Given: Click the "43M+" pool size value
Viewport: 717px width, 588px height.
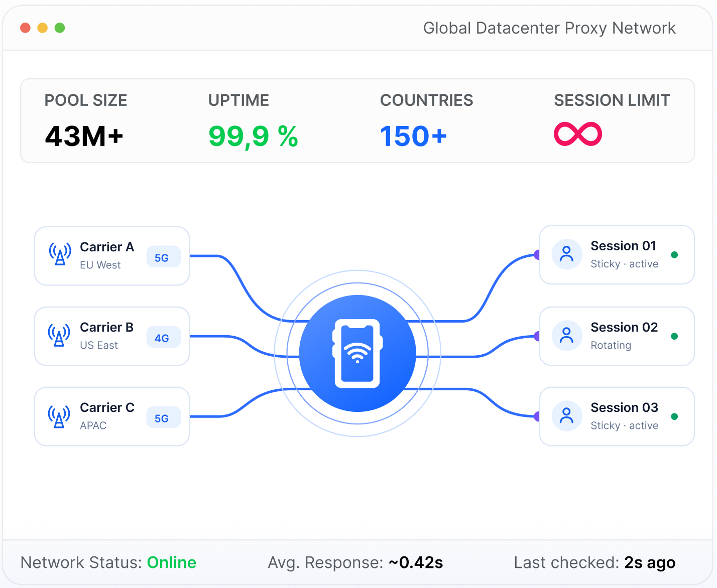Looking at the screenshot, I should (84, 136).
